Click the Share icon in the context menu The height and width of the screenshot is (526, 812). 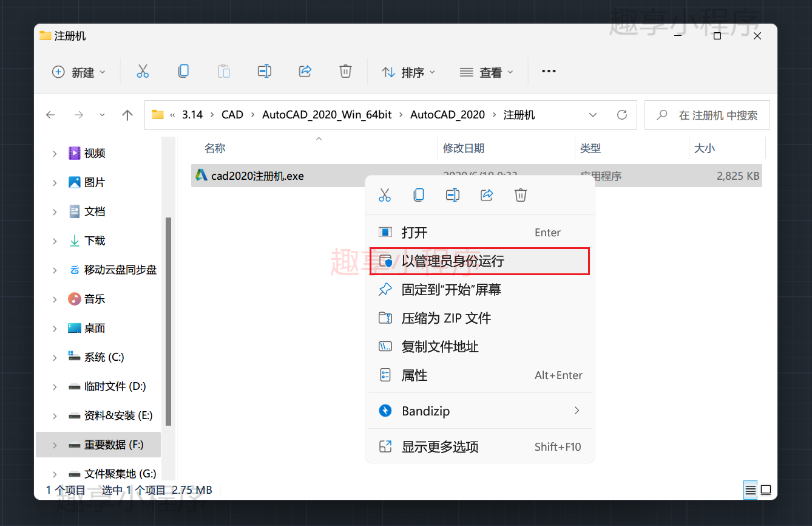487,195
